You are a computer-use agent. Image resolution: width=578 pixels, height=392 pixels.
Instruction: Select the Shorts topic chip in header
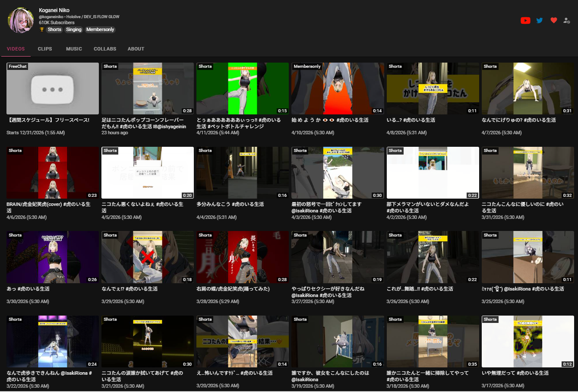pos(54,29)
